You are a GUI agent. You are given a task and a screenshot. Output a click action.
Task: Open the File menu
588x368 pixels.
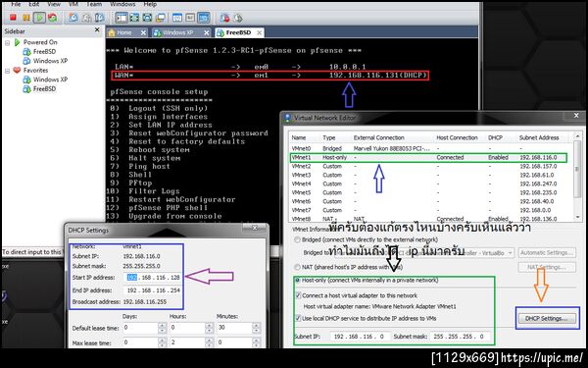point(16,4)
